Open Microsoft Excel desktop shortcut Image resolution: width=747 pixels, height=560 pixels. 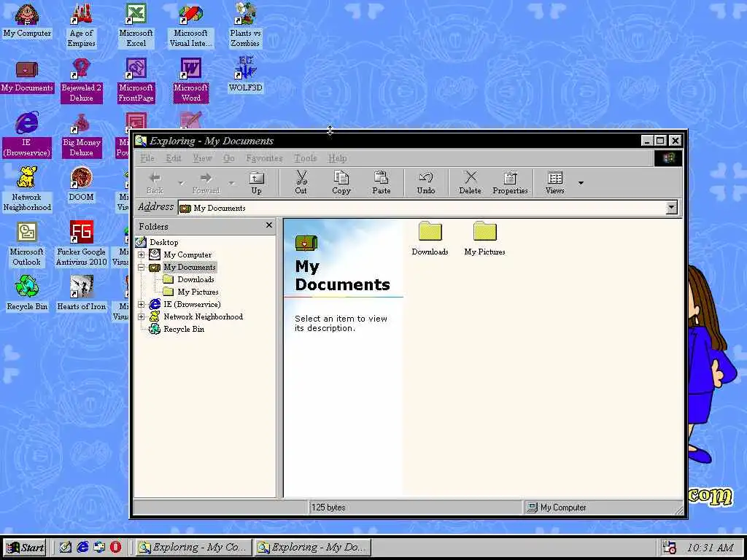[x=136, y=26]
